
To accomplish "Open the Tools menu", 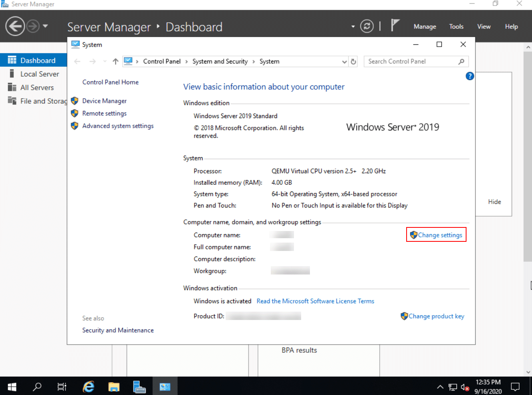I will point(456,26).
